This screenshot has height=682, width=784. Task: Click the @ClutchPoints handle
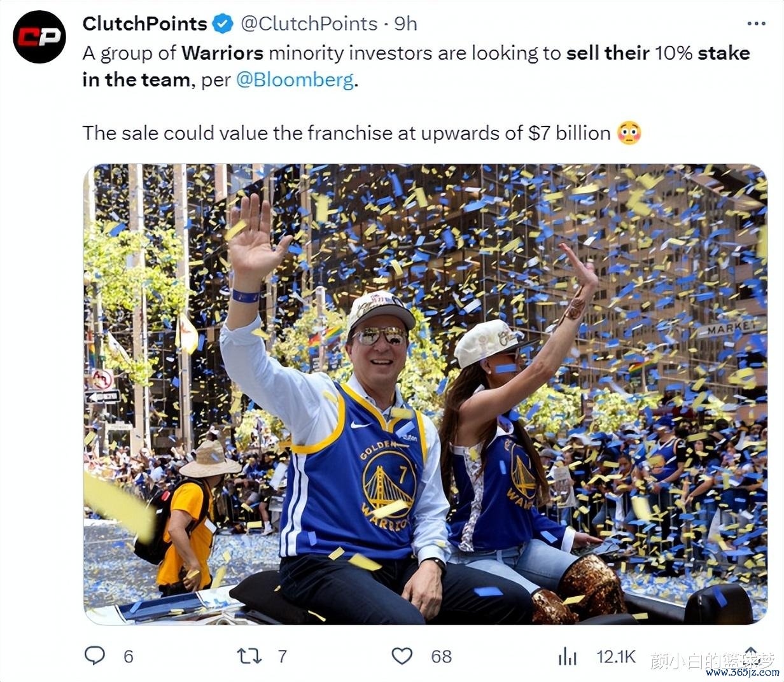pyautogui.click(x=309, y=24)
